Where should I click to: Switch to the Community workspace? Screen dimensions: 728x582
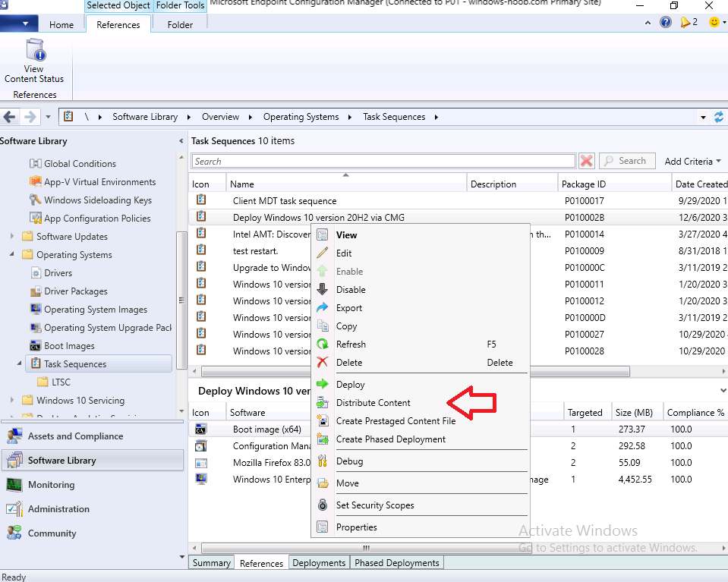click(93, 533)
